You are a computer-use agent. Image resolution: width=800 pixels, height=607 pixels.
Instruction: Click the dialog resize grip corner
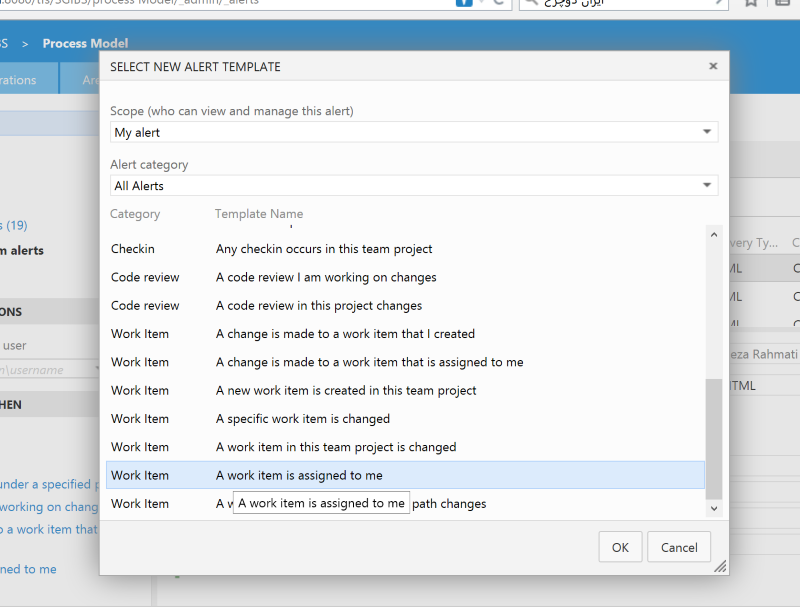[720, 567]
